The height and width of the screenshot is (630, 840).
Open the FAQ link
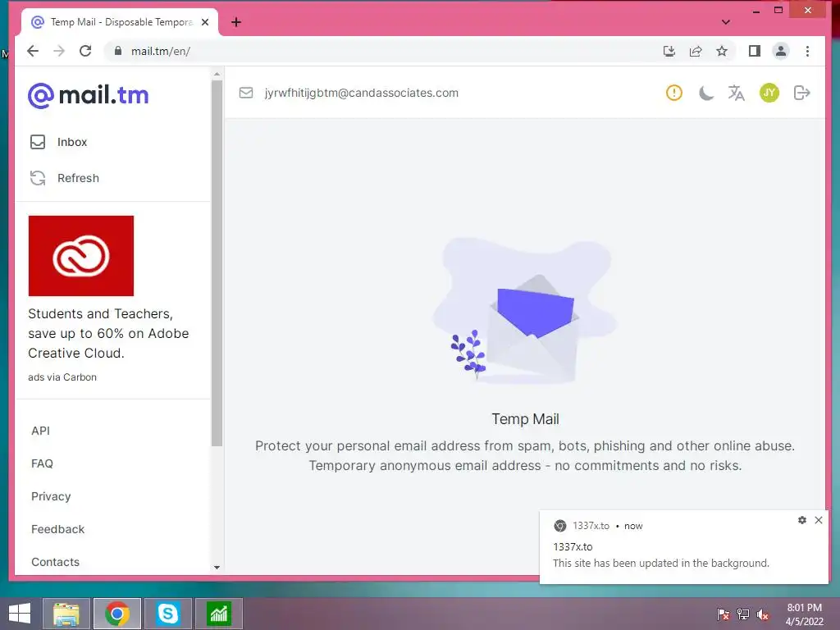(42, 463)
